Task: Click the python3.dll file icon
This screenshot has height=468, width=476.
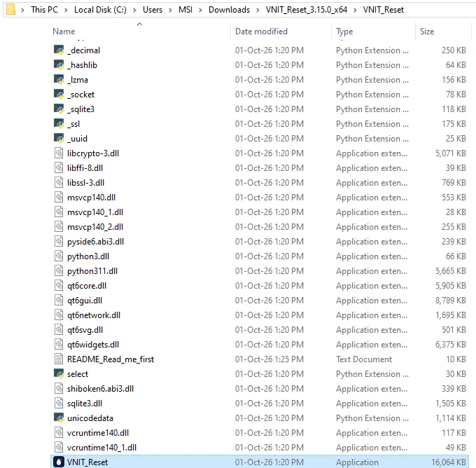Action: pos(59,256)
